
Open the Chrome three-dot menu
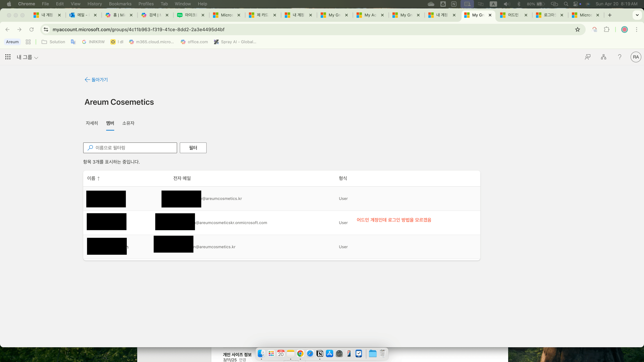click(x=636, y=29)
